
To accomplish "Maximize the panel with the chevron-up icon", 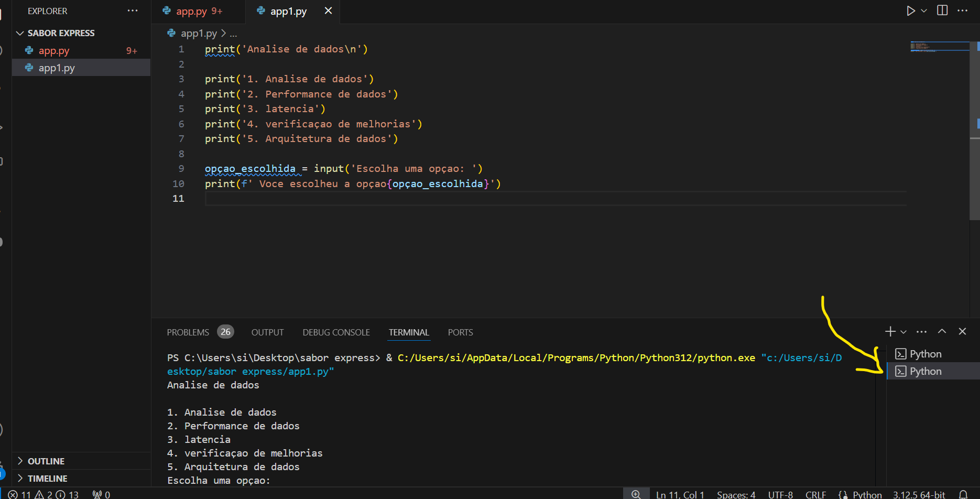I will pos(942,331).
